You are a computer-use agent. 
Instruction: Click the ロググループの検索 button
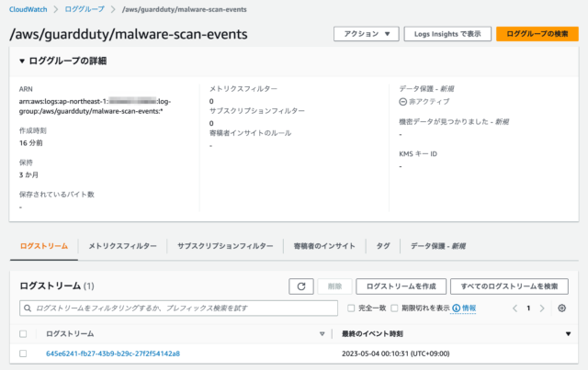(537, 34)
